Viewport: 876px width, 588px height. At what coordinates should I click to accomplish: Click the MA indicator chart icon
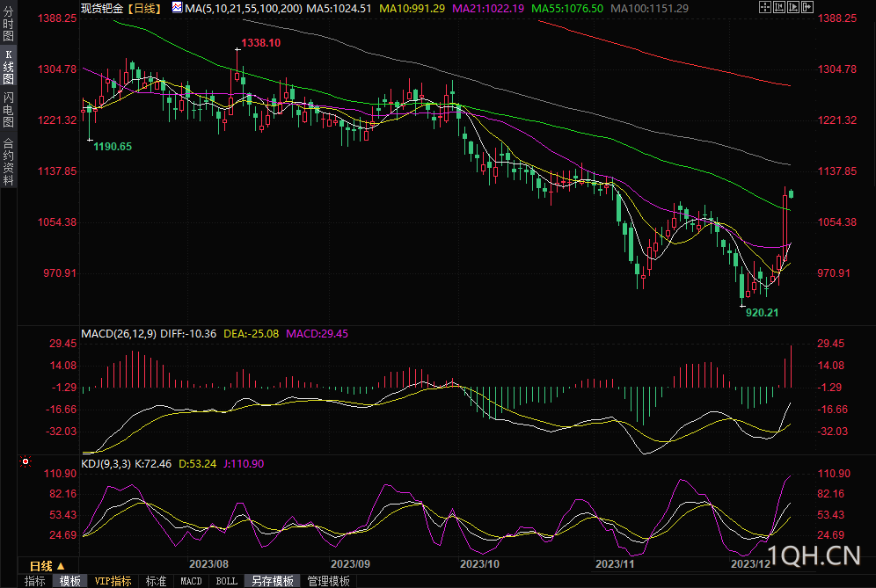178,8
